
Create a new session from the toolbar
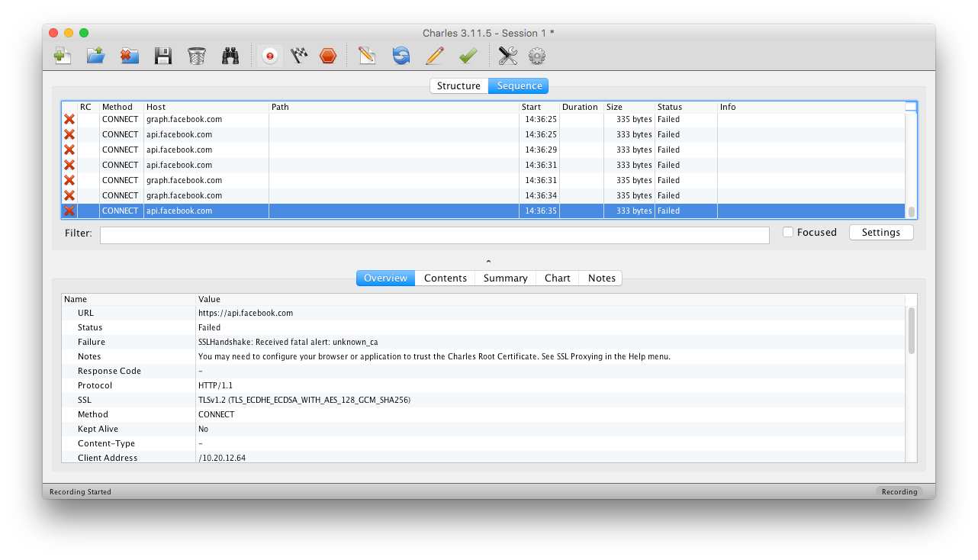coord(63,56)
